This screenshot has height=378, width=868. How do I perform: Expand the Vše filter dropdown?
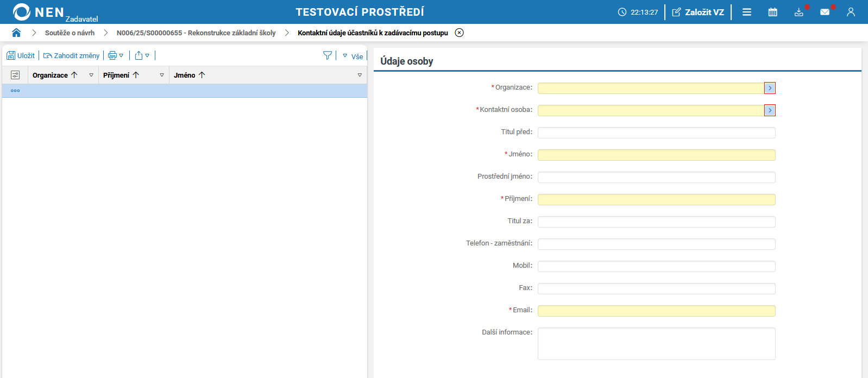pos(353,56)
